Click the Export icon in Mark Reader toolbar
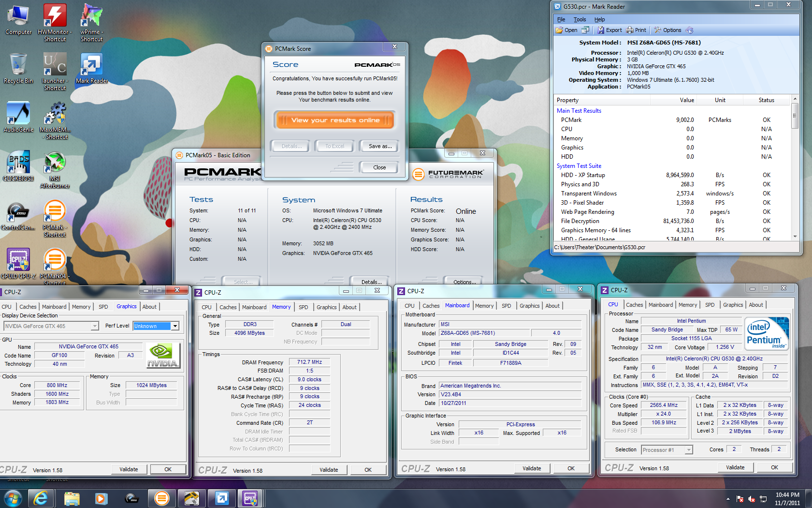 coord(609,30)
